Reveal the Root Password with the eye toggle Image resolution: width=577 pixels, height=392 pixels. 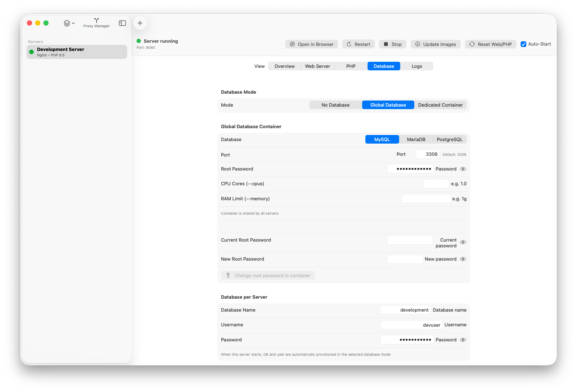463,169
